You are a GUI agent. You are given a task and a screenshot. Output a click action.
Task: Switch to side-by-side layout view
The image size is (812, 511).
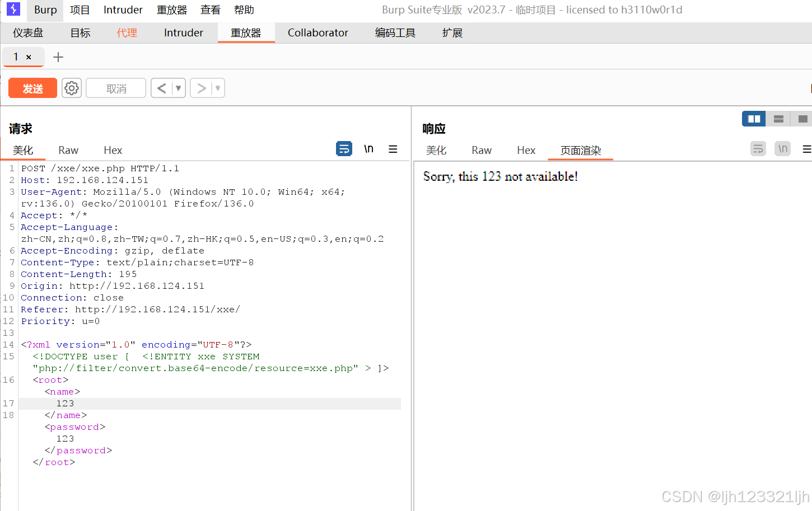(x=754, y=119)
